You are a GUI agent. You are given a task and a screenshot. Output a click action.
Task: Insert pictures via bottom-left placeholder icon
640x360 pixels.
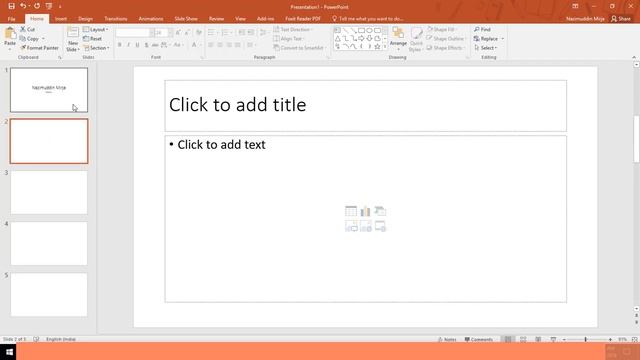click(x=351, y=226)
